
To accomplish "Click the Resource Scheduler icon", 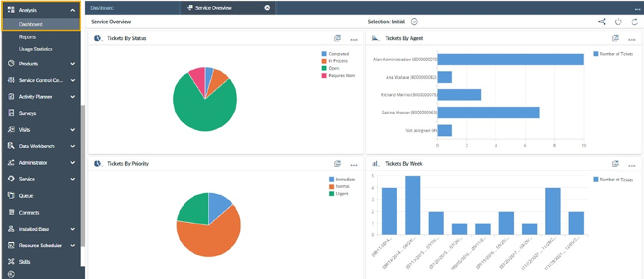I will (12, 246).
